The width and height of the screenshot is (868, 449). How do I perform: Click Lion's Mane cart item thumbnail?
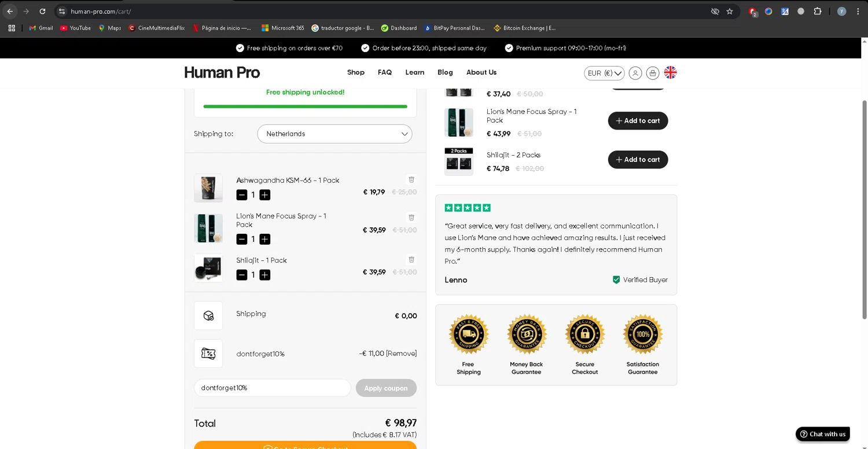point(208,228)
